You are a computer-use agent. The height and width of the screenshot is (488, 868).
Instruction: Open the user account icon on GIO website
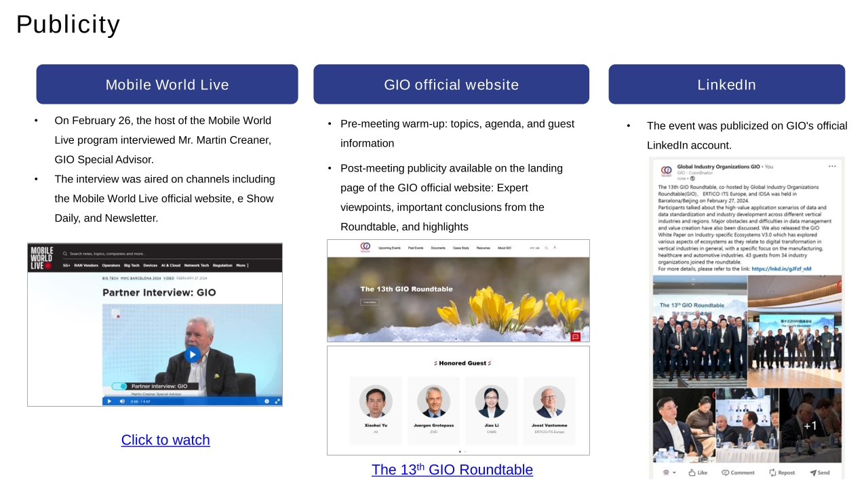pyautogui.click(x=555, y=248)
